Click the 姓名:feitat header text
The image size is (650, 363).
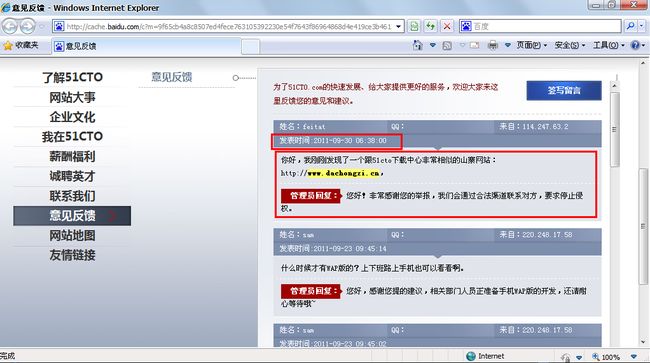pyautogui.click(x=302, y=127)
